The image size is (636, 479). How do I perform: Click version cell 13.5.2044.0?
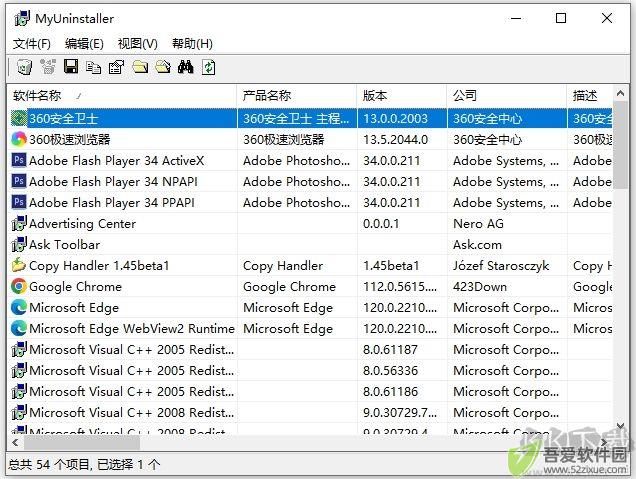pyautogui.click(x=395, y=140)
